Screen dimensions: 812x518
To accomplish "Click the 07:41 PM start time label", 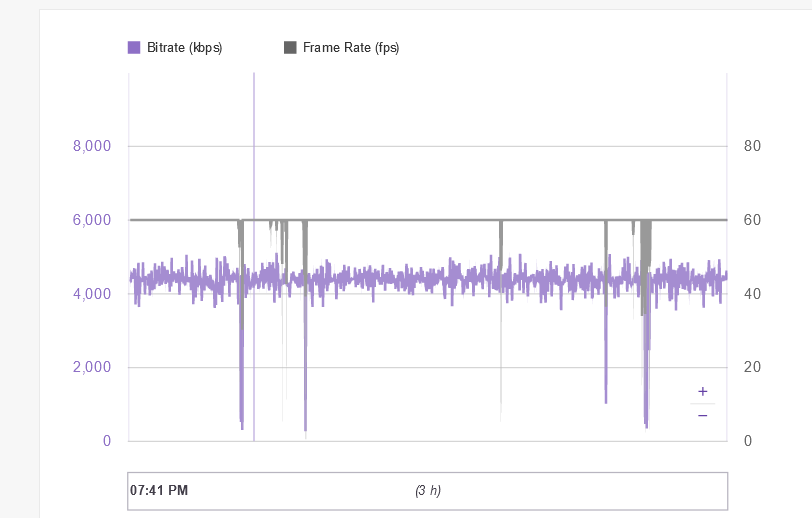I will (x=159, y=490).
